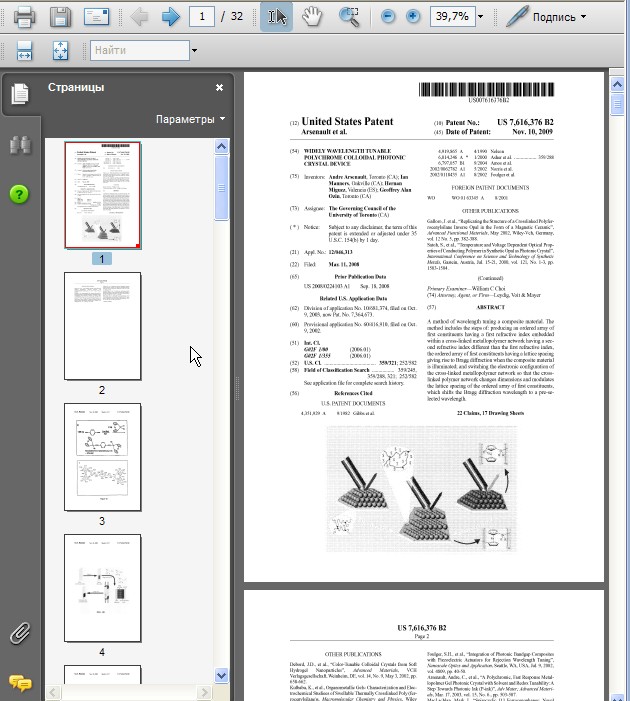This screenshot has width=630, height=701.
Task: Zoom in with the plus button
Action: 413,17
